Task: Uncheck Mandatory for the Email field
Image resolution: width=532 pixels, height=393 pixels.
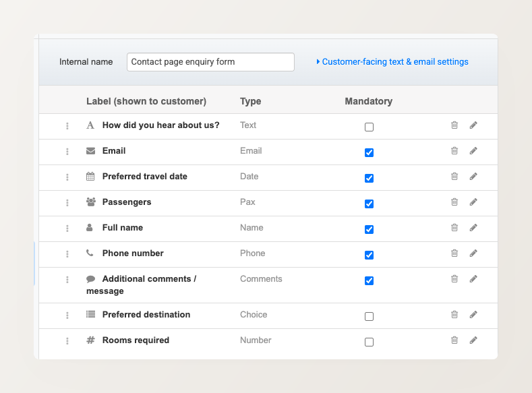Action: [369, 152]
